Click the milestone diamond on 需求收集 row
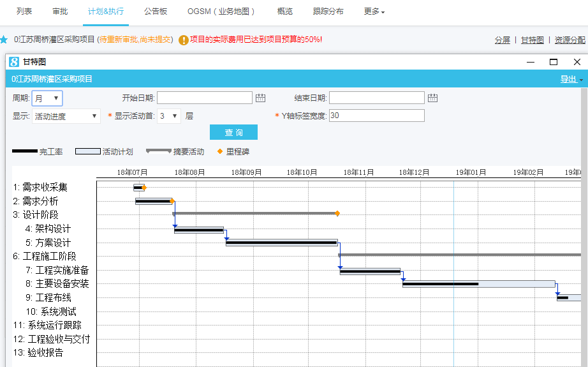The width and height of the screenshot is (588, 367). 144,188
